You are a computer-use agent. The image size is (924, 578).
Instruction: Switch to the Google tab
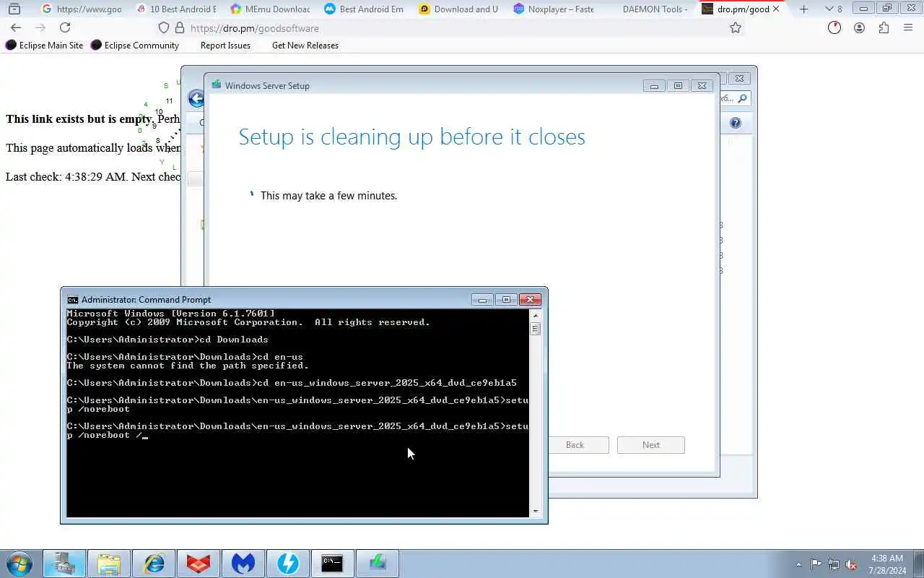coord(82,9)
